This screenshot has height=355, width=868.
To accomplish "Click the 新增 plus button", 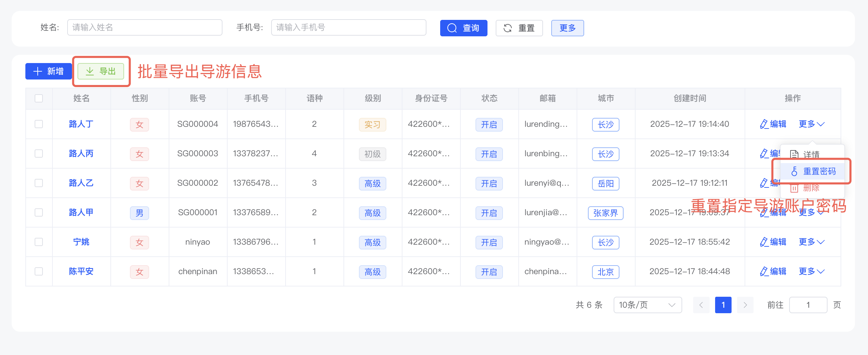I will pos(48,71).
